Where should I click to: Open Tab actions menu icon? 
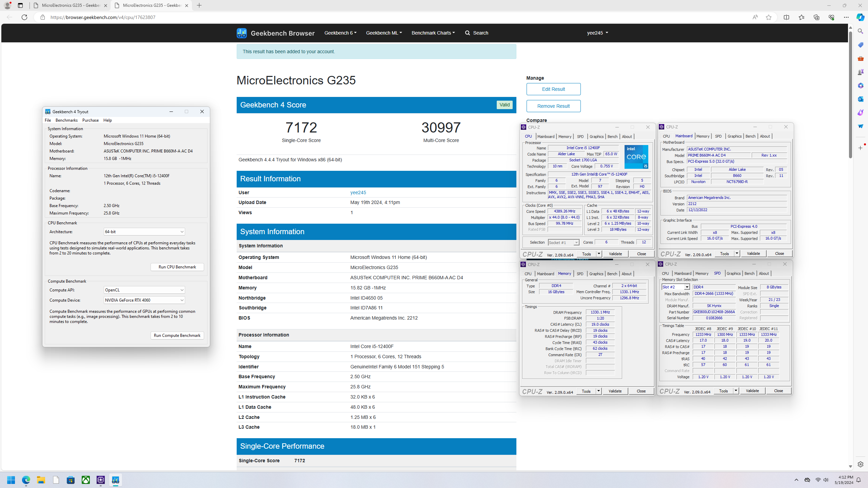20,5
